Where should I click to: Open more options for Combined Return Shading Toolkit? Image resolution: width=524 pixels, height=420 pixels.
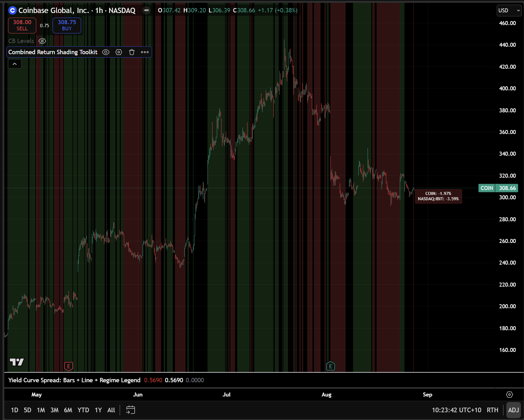click(145, 52)
